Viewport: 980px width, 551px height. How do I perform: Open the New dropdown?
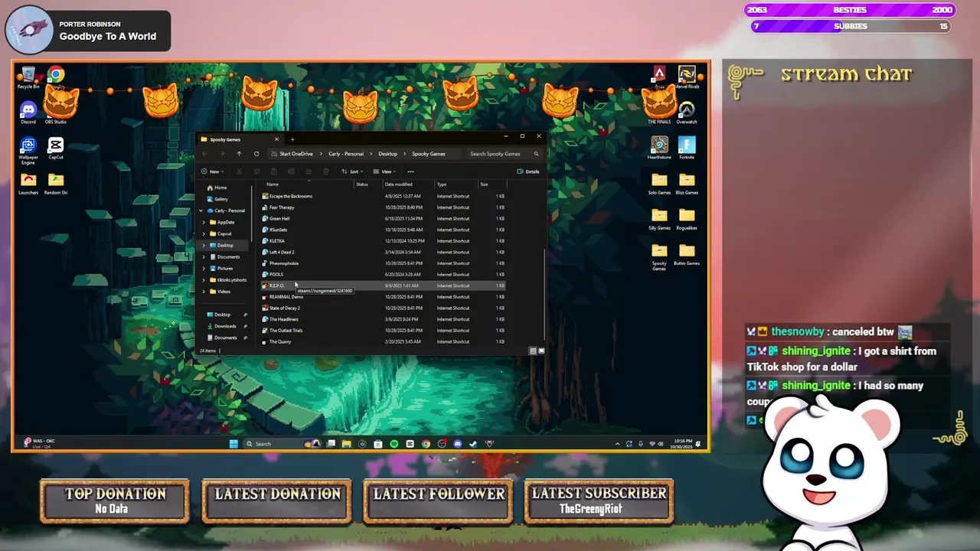pos(212,171)
